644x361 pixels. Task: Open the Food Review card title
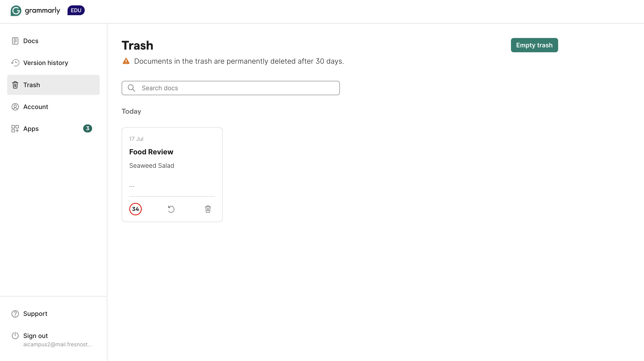pos(151,152)
